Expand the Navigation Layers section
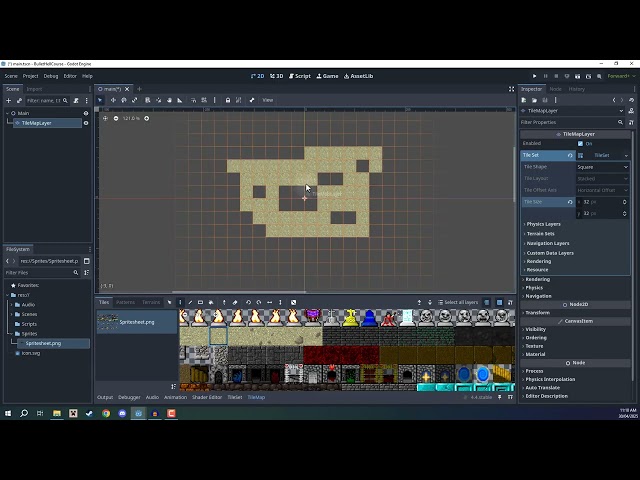This screenshot has height=480, width=640. pyautogui.click(x=547, y=243)
